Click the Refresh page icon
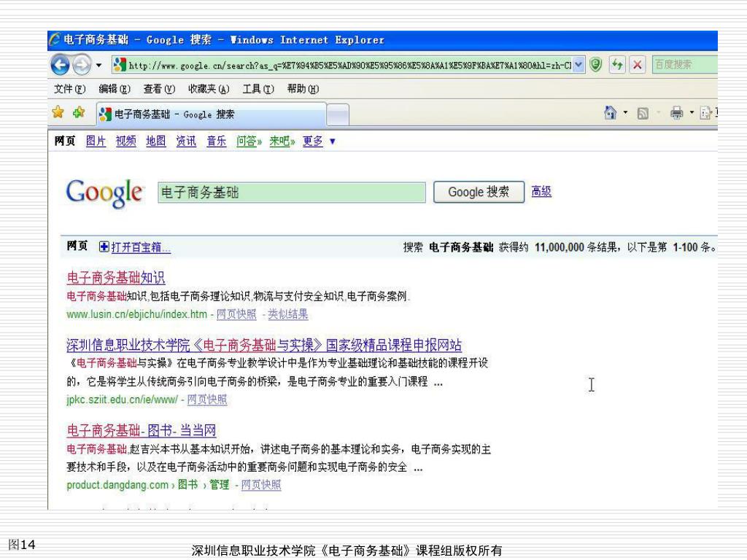The image size is (747, 560). [617, 64]
